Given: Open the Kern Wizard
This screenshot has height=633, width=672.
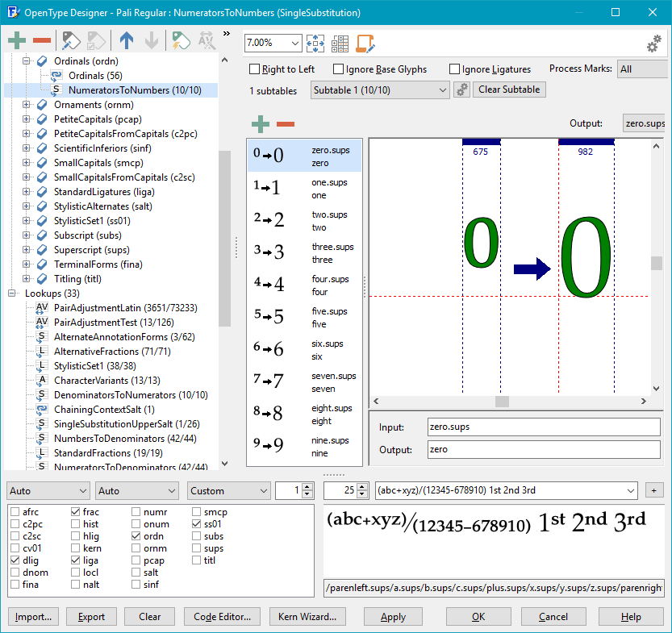Looking at the screenshot, I should coord(307,617).
